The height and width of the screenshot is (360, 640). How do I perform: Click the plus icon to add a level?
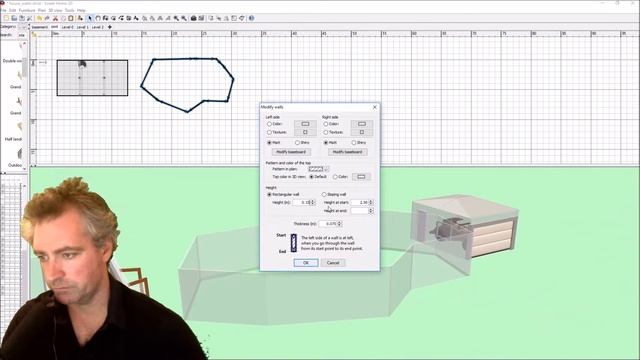tap(110, 27)
